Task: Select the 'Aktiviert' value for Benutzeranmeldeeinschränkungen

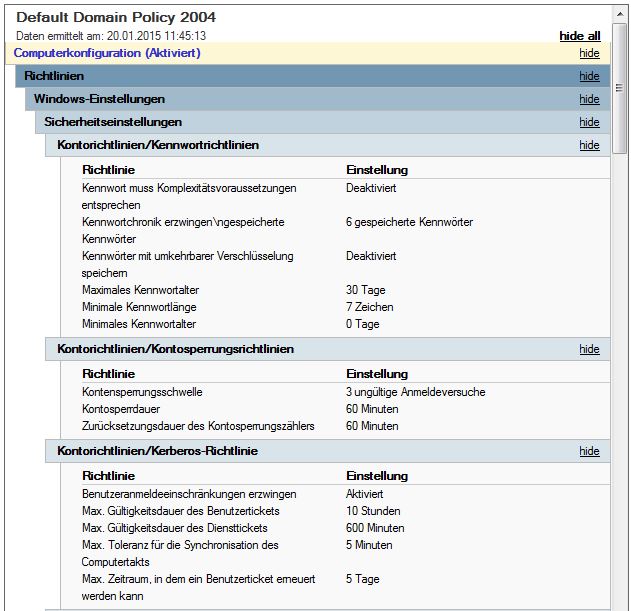Action: [365, 494]
